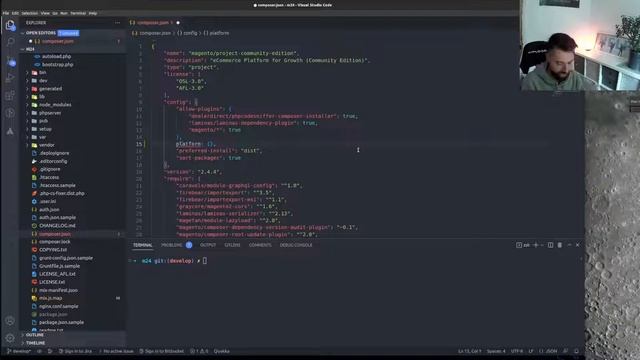640x360 pixels.
Task: Open the Extensions view in the activity bar
Action: (10, 96)
